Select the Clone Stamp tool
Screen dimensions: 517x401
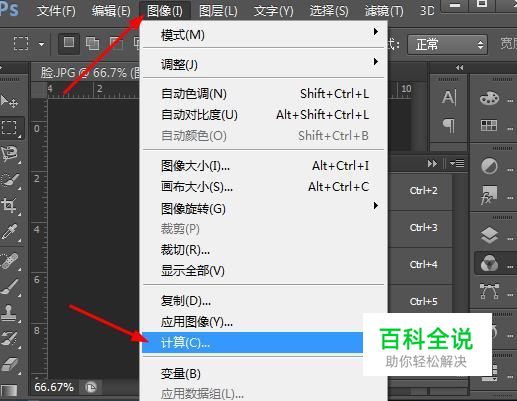coord(9,313)
